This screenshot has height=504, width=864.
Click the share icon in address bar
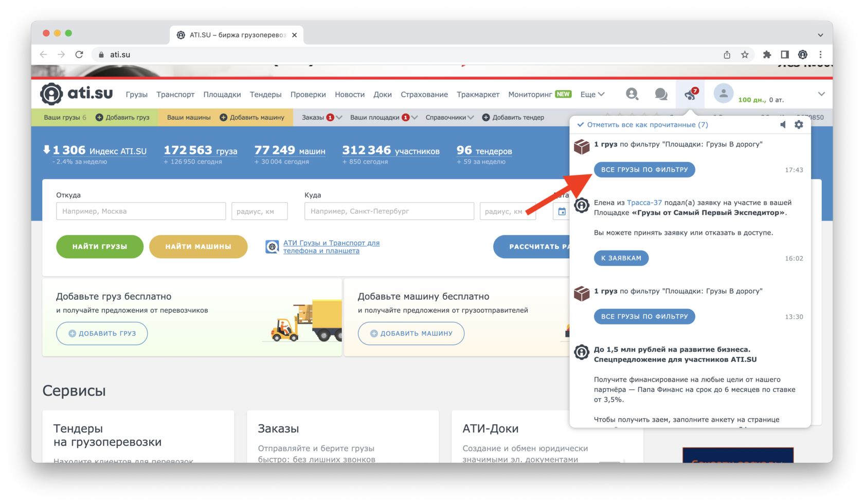727,55
